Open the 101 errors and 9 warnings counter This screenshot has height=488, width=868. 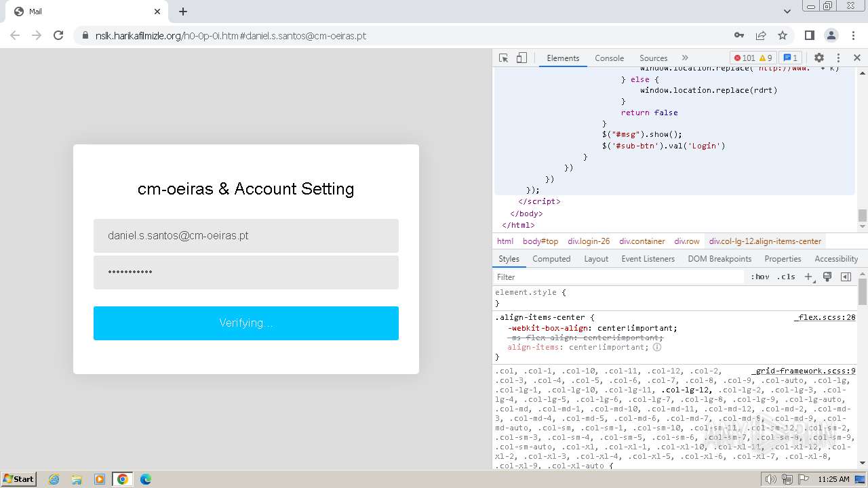point(753,58)
